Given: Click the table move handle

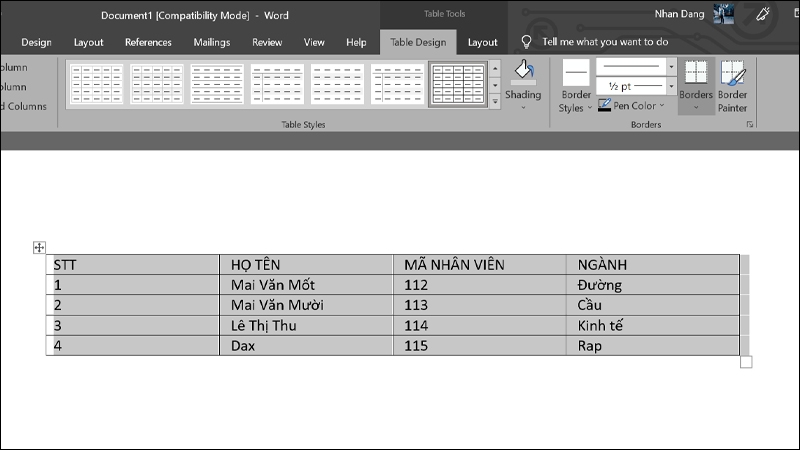Looking at the screenshot, I should click(x=39, y=248).
